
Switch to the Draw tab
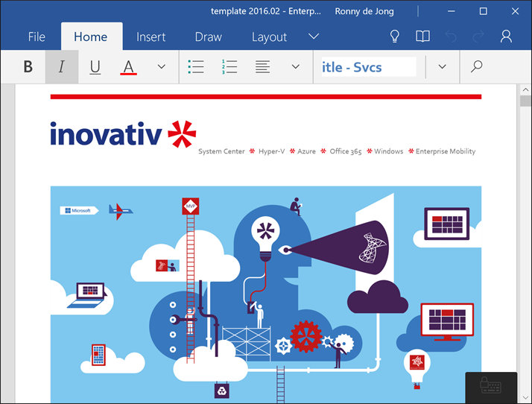tap(209, 37)
